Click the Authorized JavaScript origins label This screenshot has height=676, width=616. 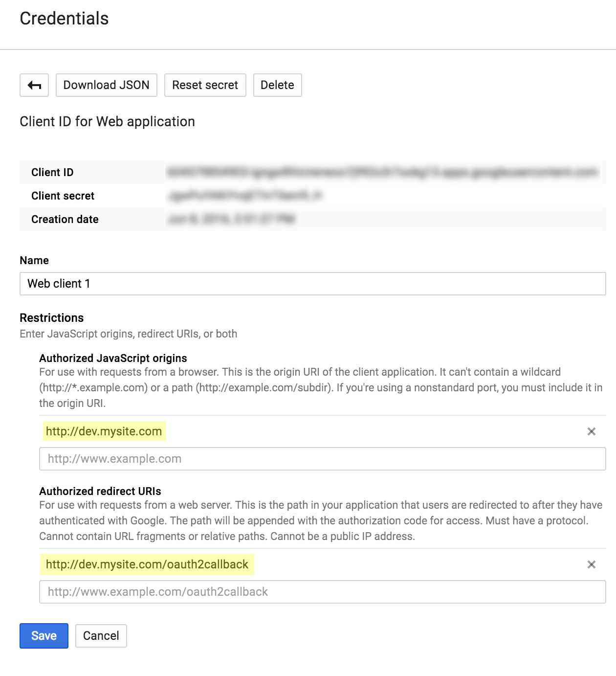pos(113,358)
